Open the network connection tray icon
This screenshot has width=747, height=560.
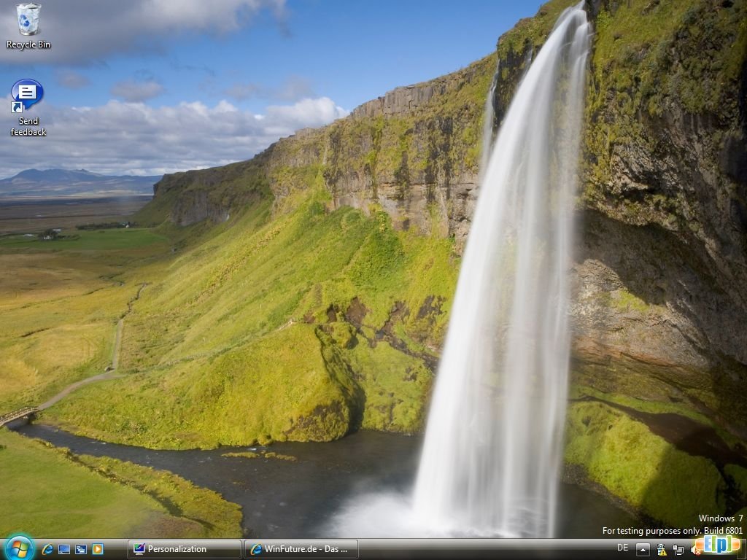coord(678,550)
